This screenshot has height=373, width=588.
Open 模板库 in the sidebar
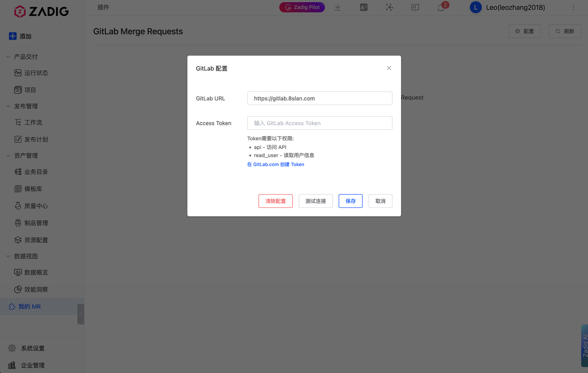28,189
